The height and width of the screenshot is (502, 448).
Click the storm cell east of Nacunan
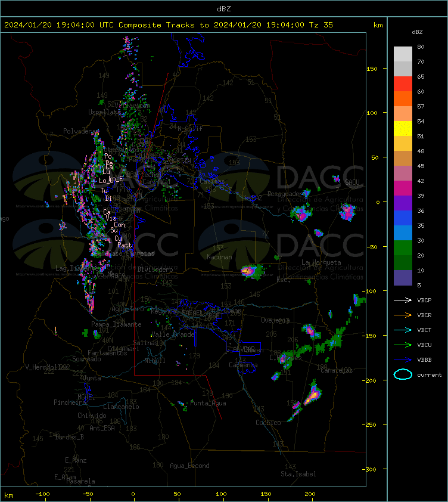(252, 271)
